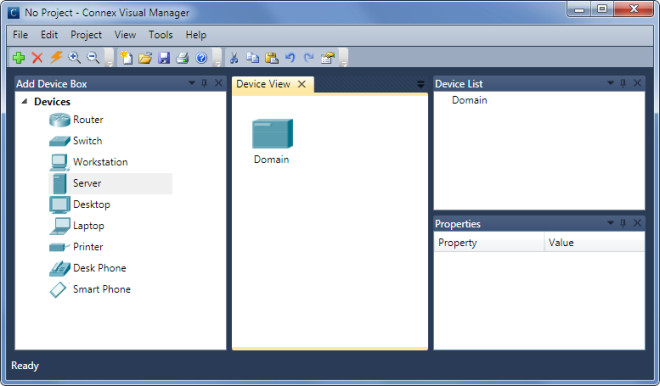Open the Device View tab list dropdown
The image size is (660, 386).
pyautogui.click(x=420, y=84)
